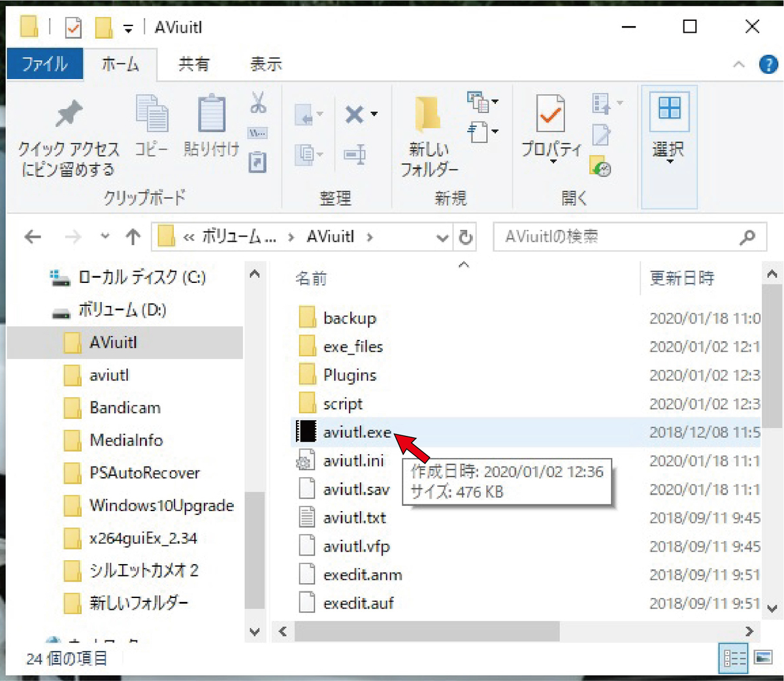Click the Copy icon in ribbon
The image size is (784, 681).
pyautogui.click(x=152, y=114)
